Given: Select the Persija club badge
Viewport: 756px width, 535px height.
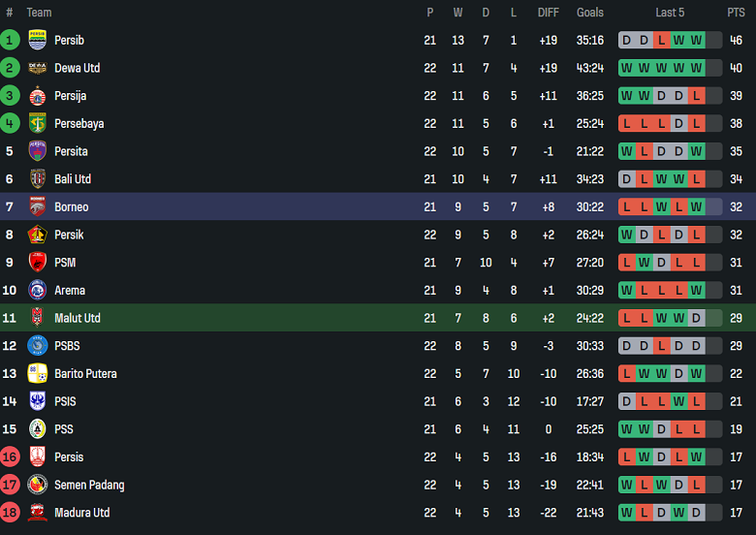Looking at the screenshot, I should point(38,96).
